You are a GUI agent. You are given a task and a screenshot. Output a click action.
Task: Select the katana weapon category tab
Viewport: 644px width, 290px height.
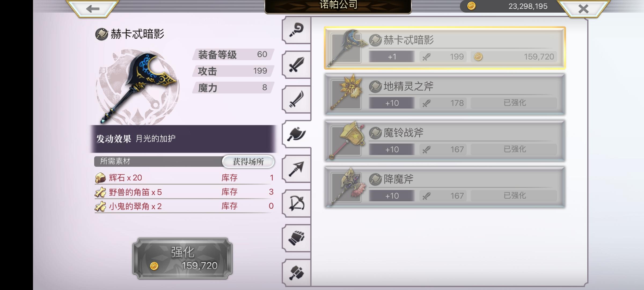(x=297, y=99)
